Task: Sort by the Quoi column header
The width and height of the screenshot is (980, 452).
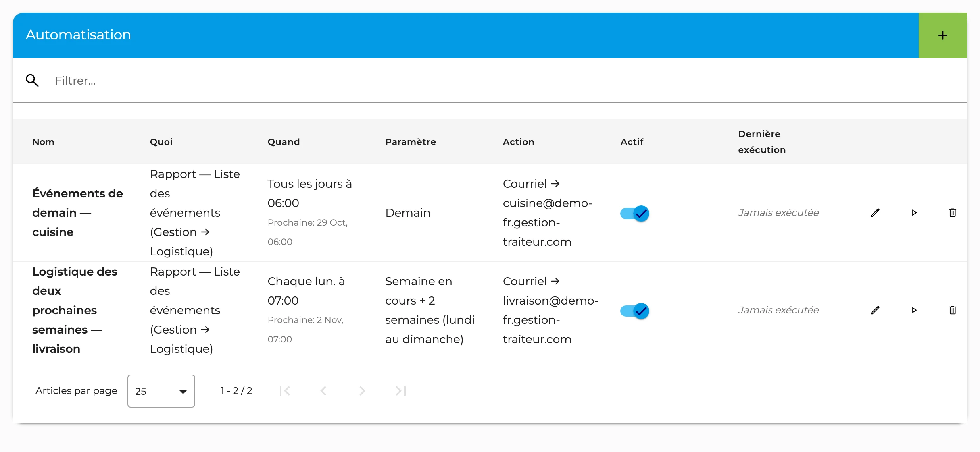Action: pyautogui.click(x=161, y=142)
